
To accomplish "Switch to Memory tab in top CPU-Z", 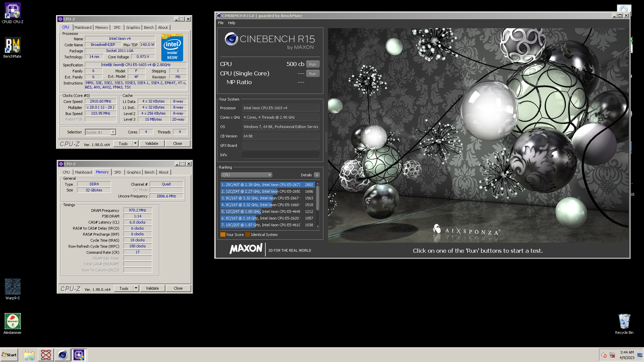I will tap(102, 27).
